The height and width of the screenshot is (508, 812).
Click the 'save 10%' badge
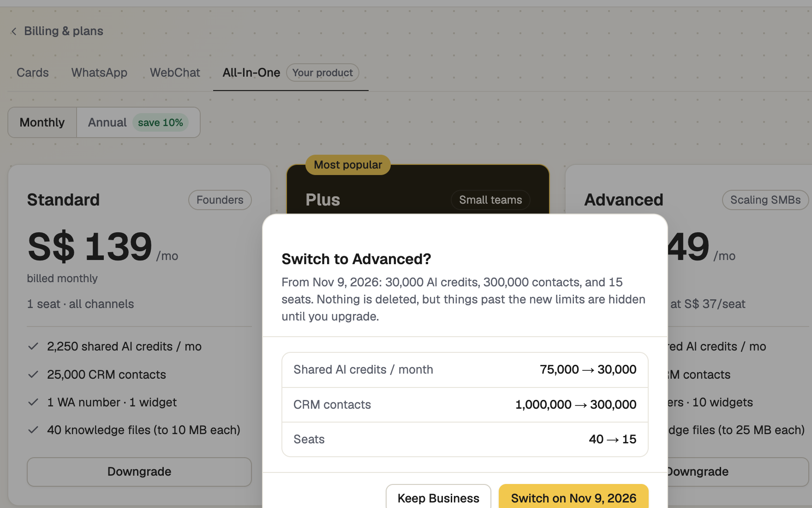click(161, 122)
